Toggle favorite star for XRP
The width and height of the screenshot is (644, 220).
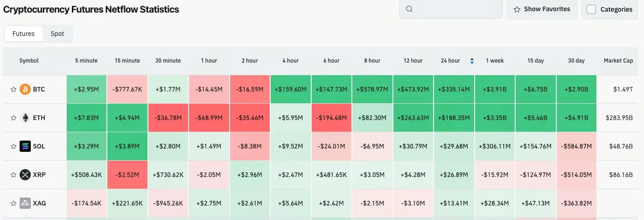(x=14, y=175)
